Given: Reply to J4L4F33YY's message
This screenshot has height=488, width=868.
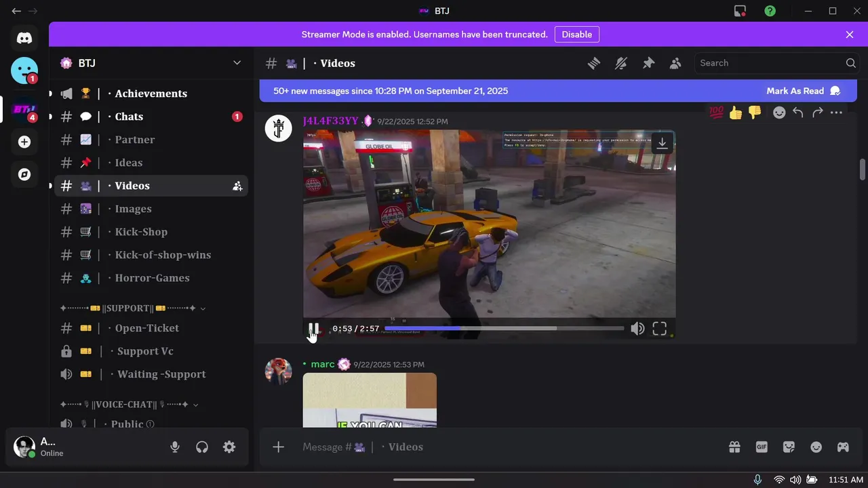Looking at the screenshot, I should 798,113.
